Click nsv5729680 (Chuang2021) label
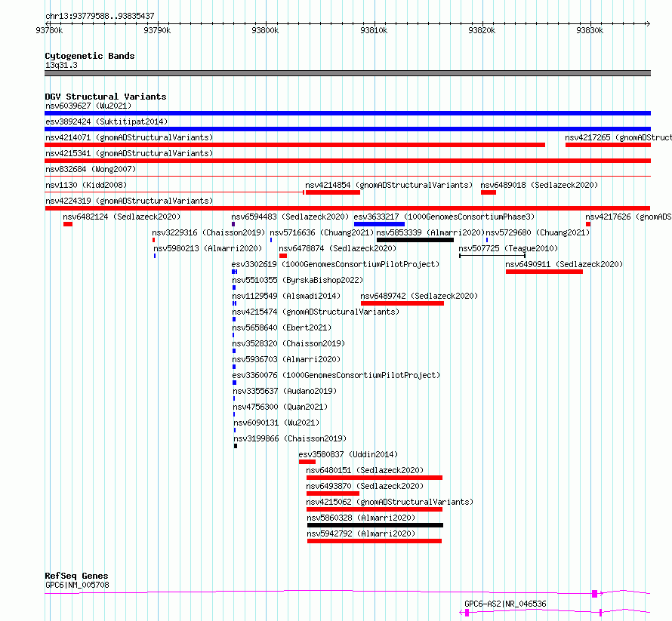 tap(538, 232)
